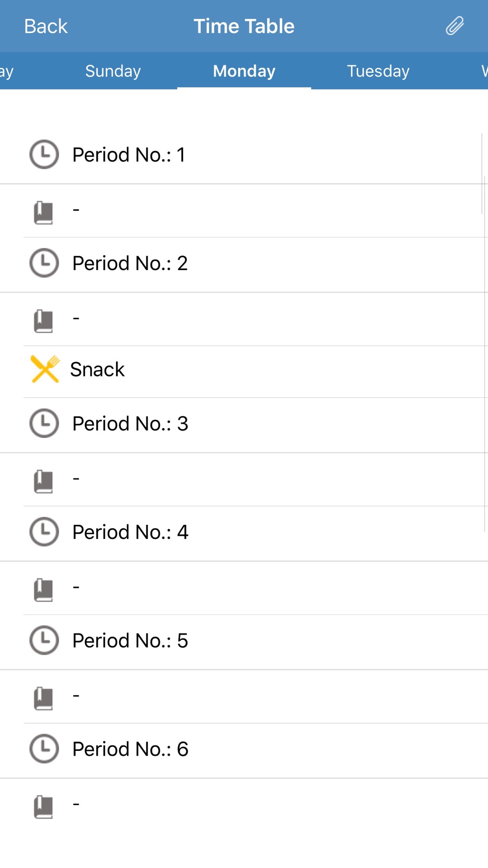Switch to the Sunday tab
This screenshot has height=868, width=488.
point(113,71)
